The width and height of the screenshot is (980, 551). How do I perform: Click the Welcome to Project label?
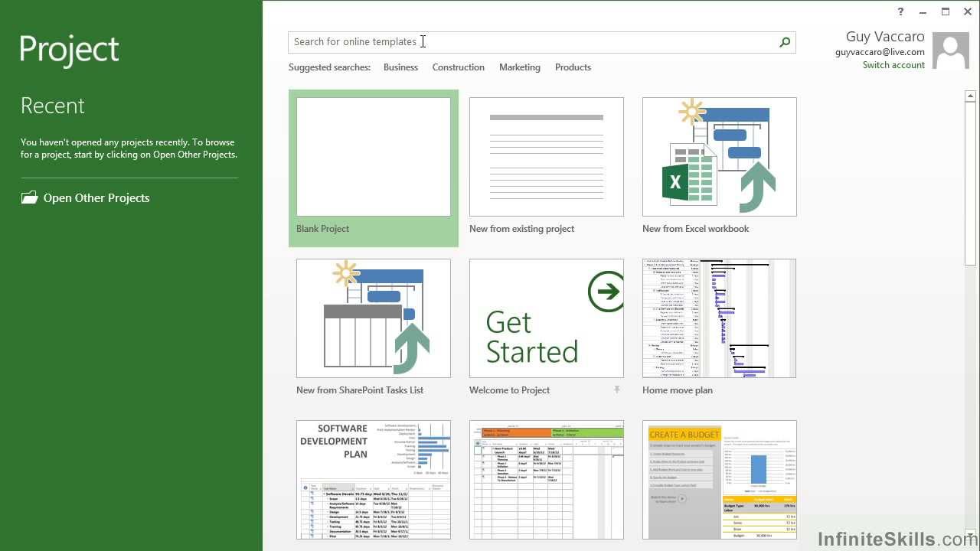point(509,390)
